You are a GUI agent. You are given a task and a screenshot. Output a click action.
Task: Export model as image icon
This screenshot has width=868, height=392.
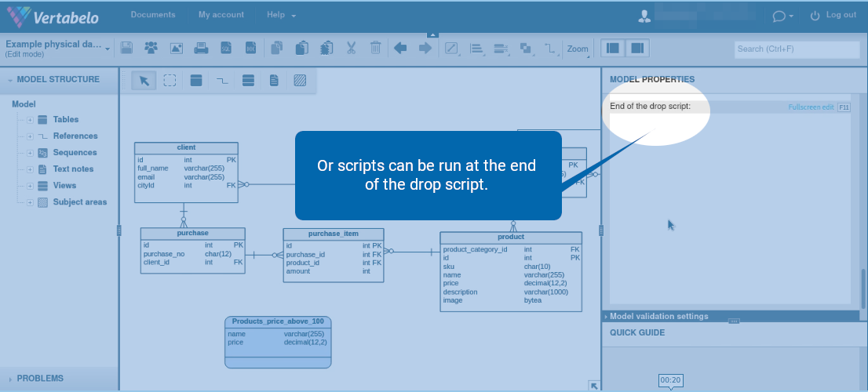(x=176, y=48)
